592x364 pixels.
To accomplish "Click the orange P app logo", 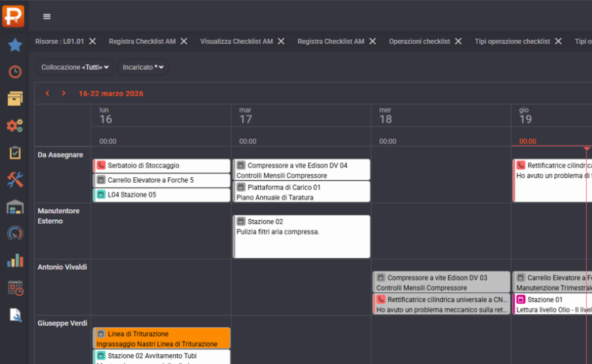I will 13,16.
